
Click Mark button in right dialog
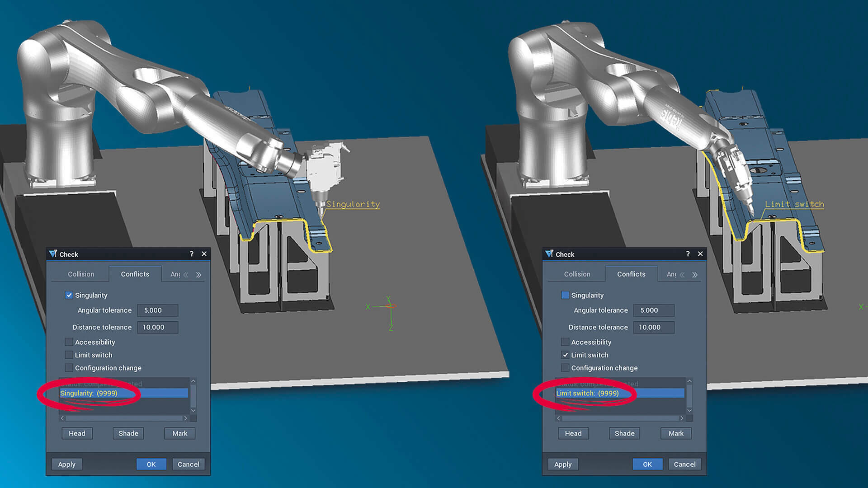[x=676, y=433]
